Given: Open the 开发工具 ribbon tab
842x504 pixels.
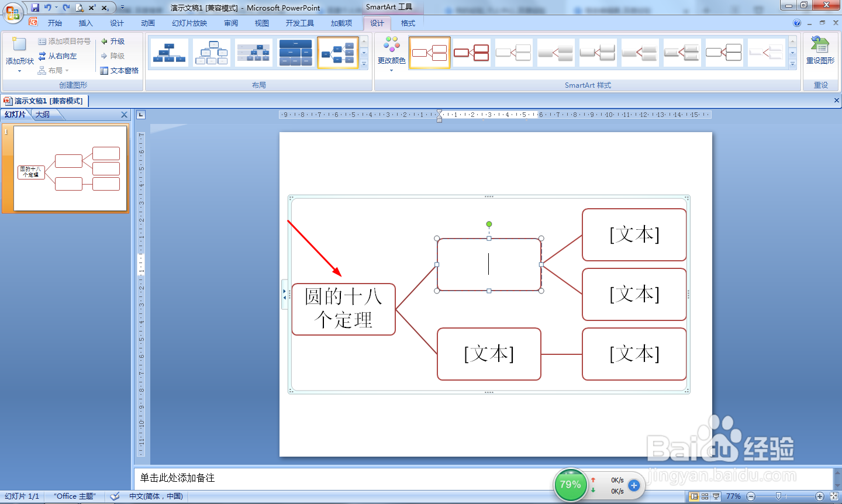Looking at the screenshot, I should click(300, 23).
